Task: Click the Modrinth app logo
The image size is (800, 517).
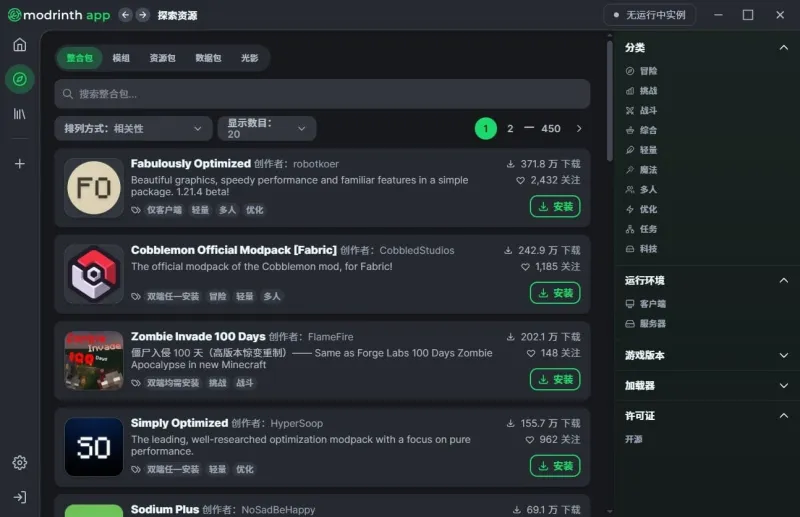Action: click(x=59, y=15)
